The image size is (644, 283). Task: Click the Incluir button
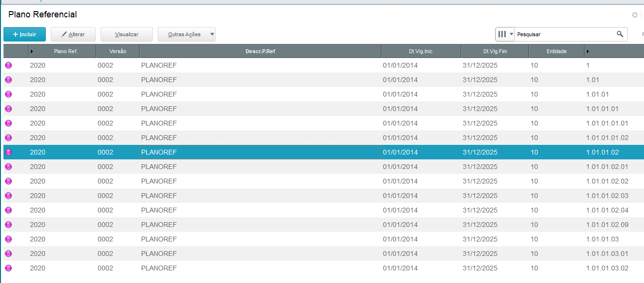[25, 34]
